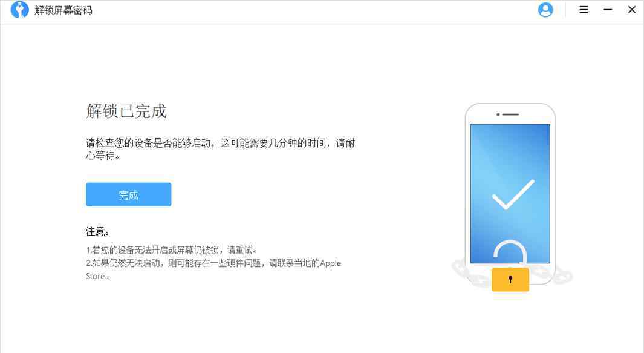Open the hamburger menu
Image resolution: width=644 pixels, height=353 pixels.
584,10
